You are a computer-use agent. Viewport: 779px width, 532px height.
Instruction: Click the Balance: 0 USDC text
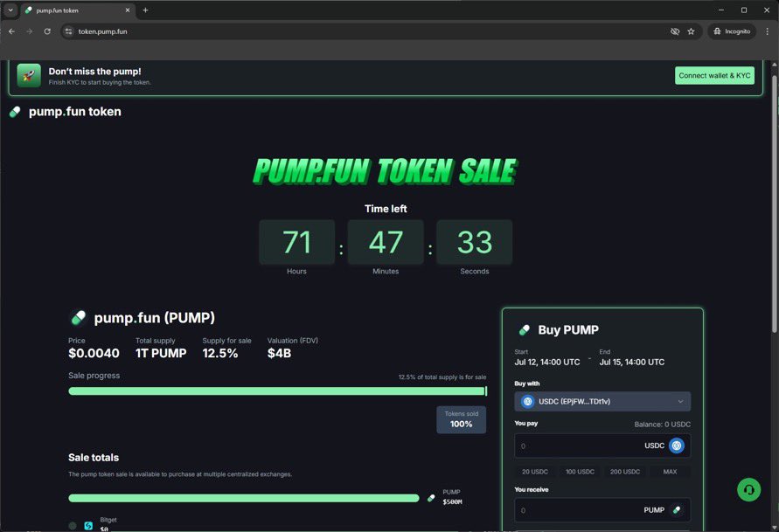click(x=662, y=425)
